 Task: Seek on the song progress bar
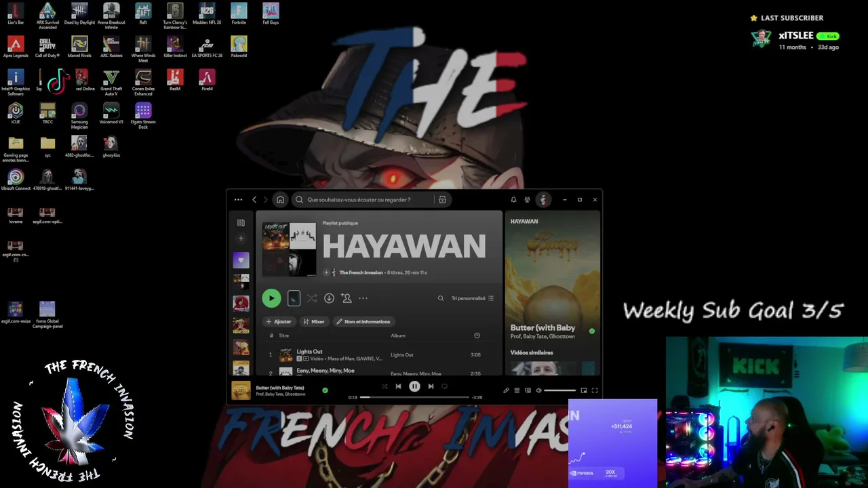coord(414,397)
